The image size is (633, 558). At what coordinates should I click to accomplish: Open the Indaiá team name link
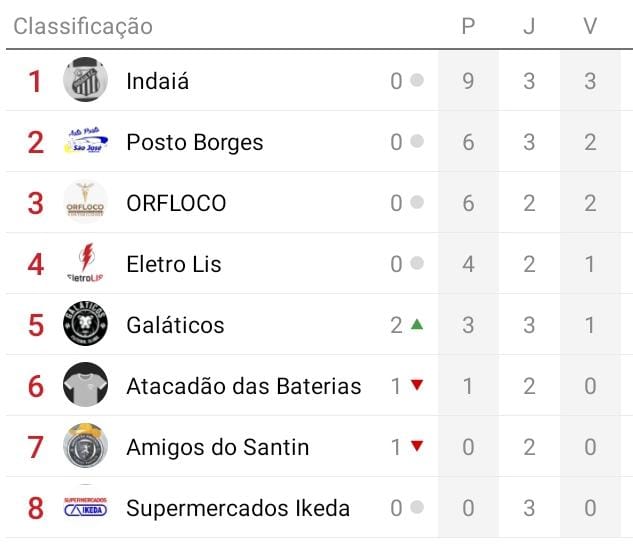click(x=157, y=82)
